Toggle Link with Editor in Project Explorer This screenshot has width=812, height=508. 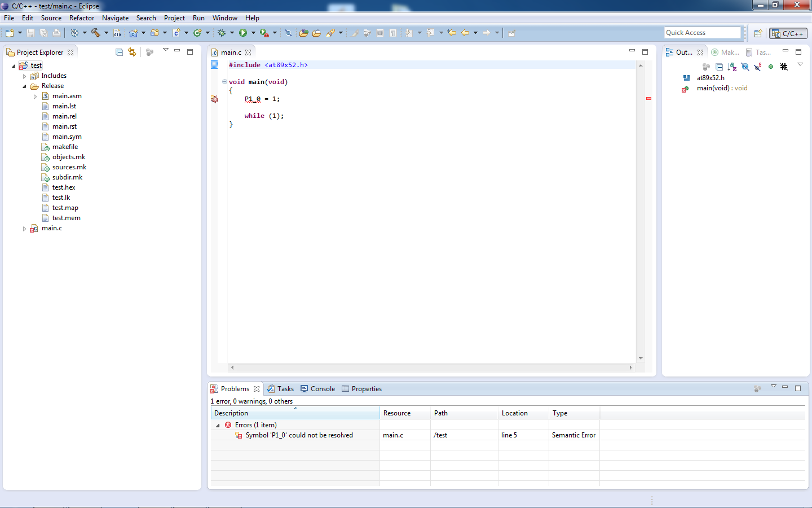coord(132,52)
